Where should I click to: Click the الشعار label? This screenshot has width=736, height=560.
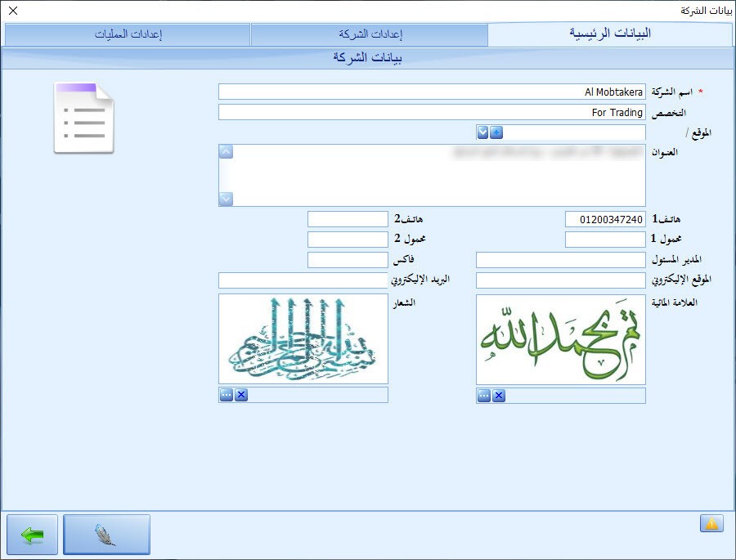404,302
